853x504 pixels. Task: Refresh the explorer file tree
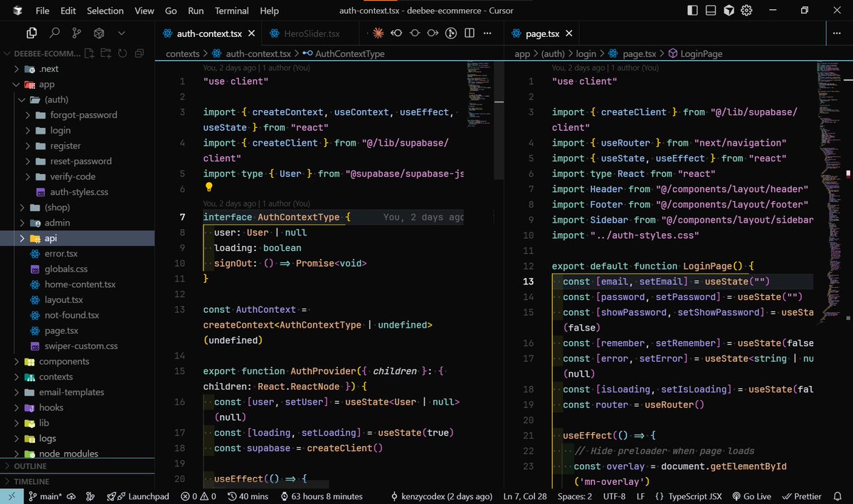122,53
